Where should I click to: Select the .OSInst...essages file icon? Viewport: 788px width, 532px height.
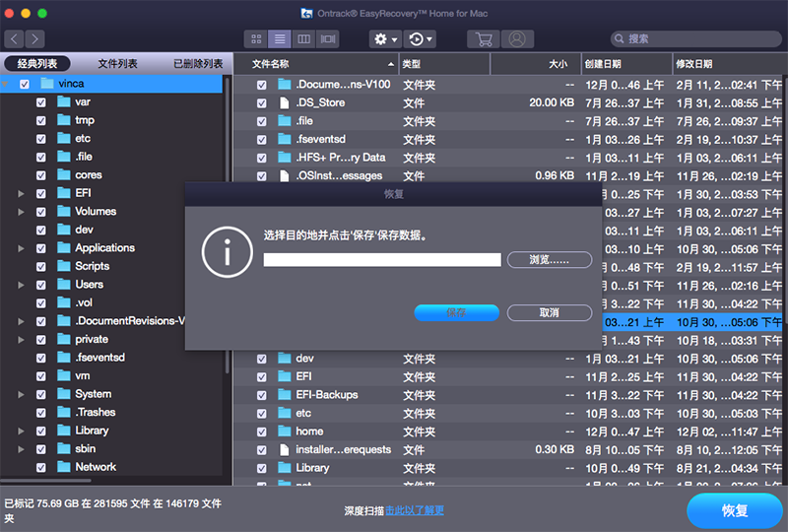[x=285, y=176]
